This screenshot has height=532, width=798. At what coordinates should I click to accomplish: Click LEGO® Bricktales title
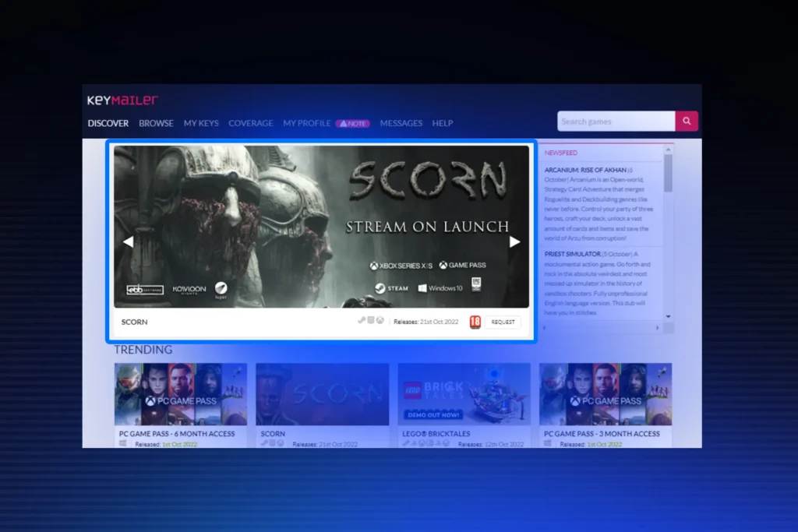click(x=436, y=434)
